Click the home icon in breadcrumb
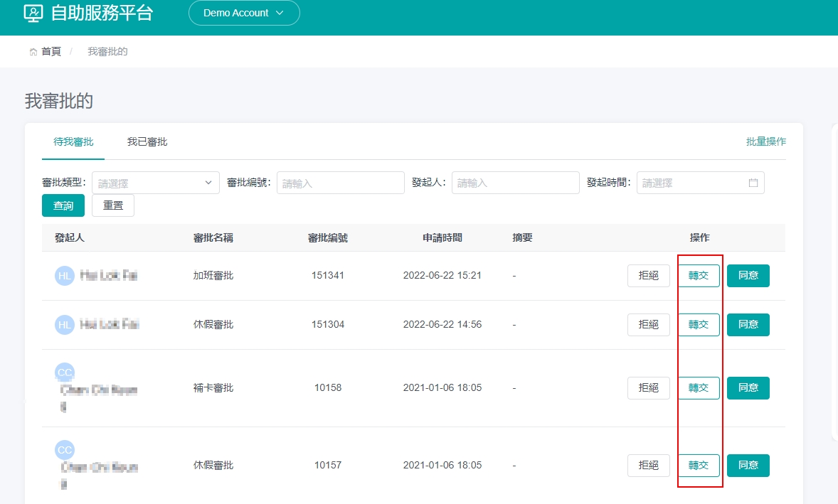 coord(33,52)
